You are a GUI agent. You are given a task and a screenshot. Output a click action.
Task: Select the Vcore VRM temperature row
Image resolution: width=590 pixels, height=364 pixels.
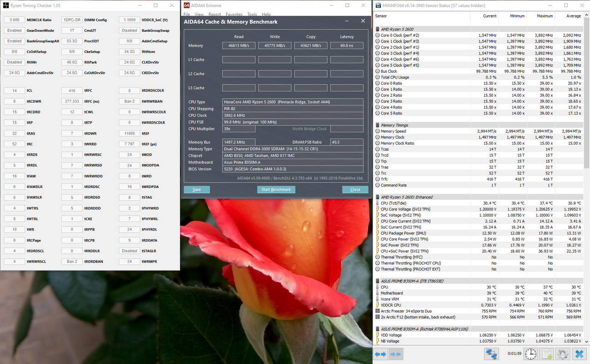478,299
